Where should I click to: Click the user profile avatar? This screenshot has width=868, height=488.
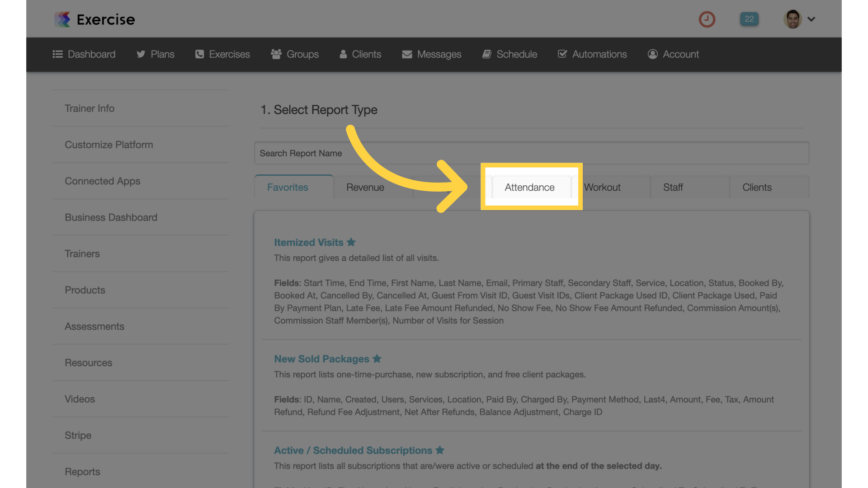coord(793,19)
